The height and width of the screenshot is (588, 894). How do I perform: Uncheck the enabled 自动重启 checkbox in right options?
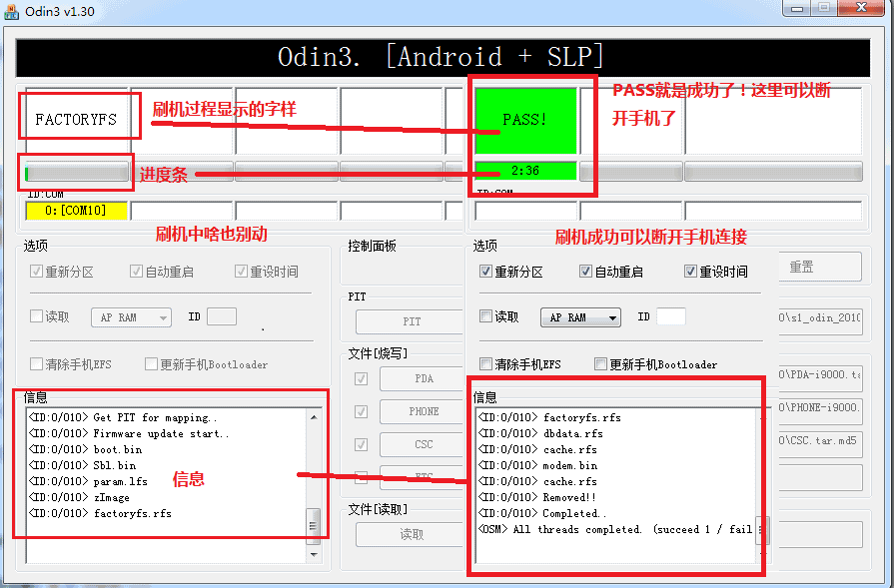(585, 272)
